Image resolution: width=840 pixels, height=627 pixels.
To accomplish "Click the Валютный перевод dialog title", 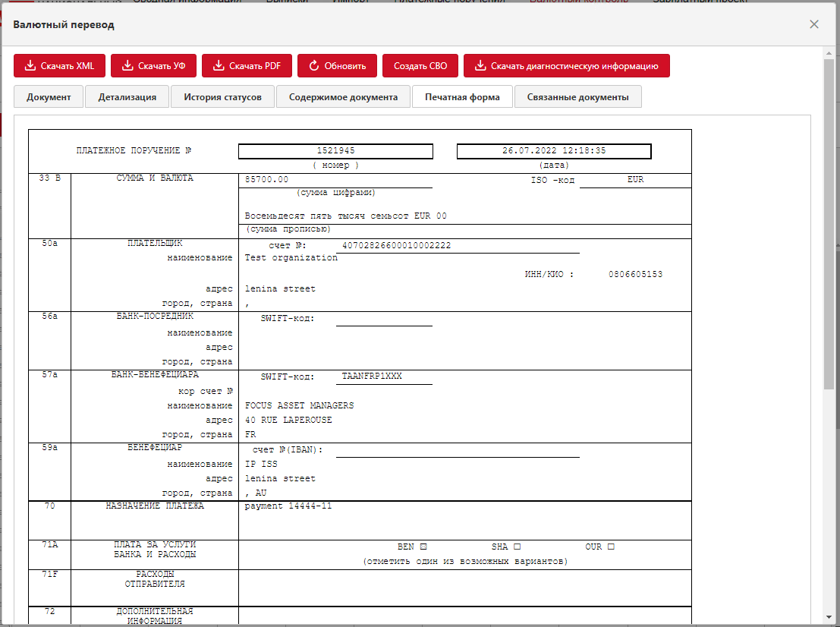I will point(64,24).
